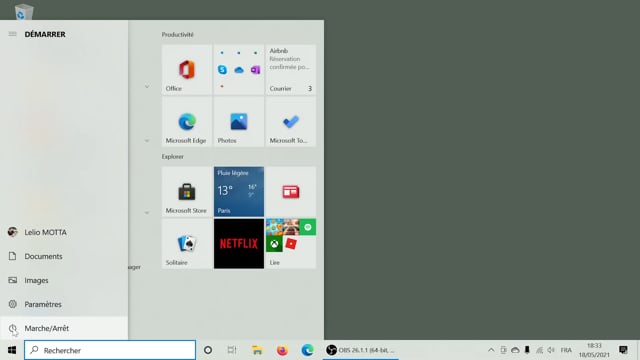Open the OneDrive cloud tray icon
640x360 pixels.
click(x=516, y=350)
